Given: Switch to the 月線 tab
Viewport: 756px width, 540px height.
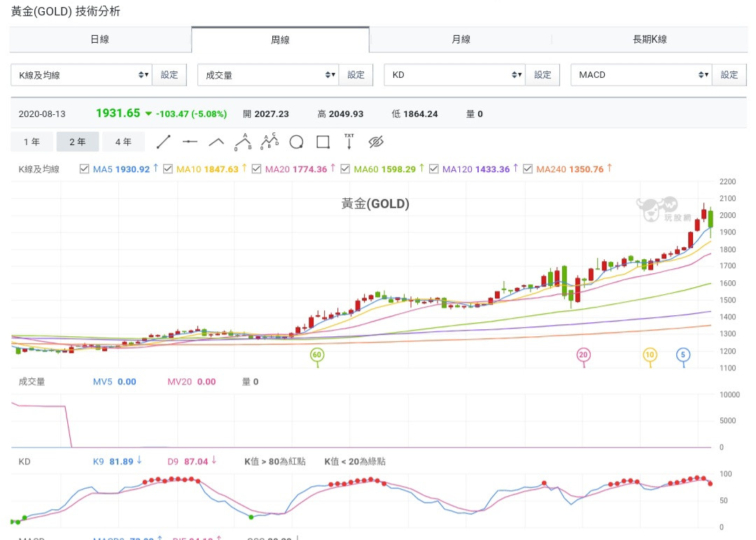Looking at the screenshot, I should 461,39.
